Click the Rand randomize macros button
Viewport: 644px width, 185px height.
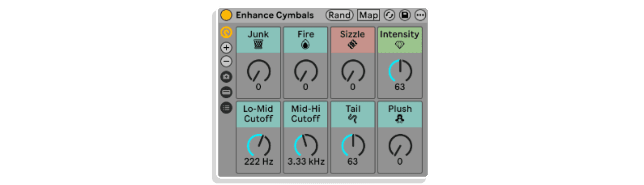(339, 15)
